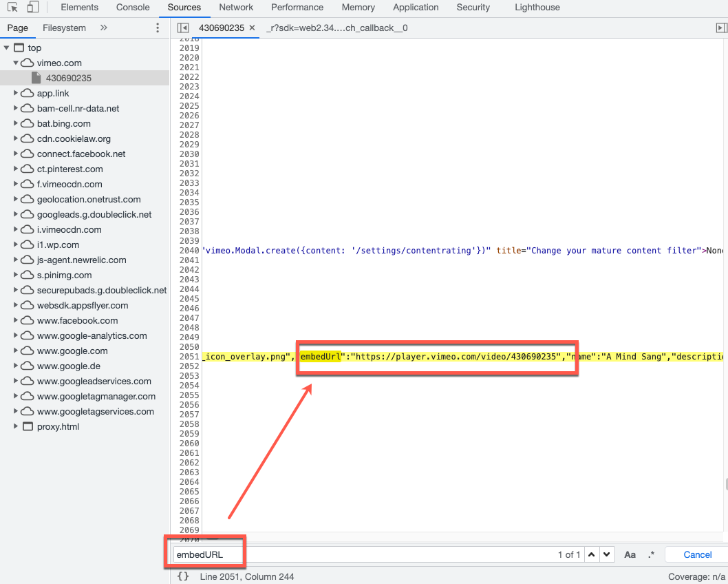Close the 430690235 file tab
The width and height of the screenshot is (728, 584).
pos(252,28)
